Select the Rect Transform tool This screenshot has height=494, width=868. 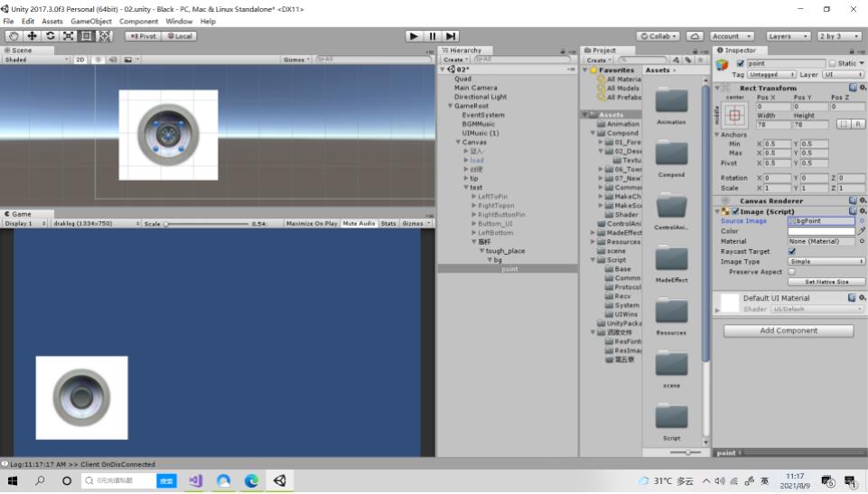pos(87,36)
